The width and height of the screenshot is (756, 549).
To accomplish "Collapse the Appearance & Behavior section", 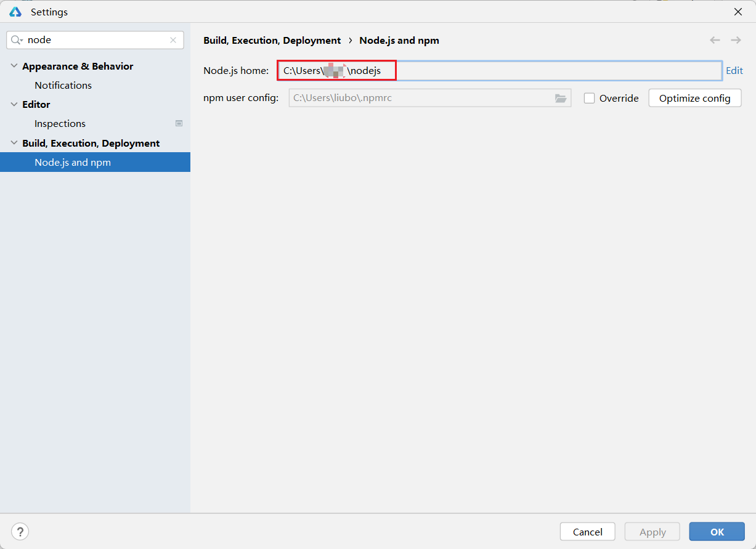I will (x=14, y=66).
